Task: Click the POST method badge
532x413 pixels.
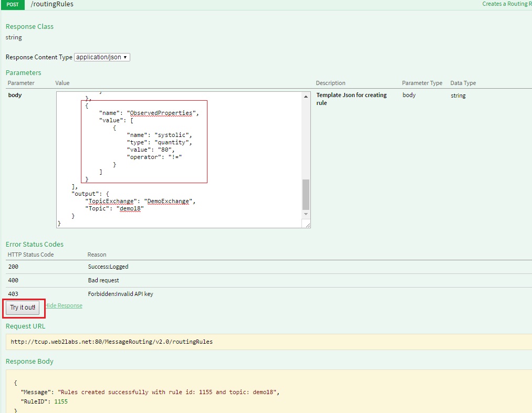Action: click(13, 4)
